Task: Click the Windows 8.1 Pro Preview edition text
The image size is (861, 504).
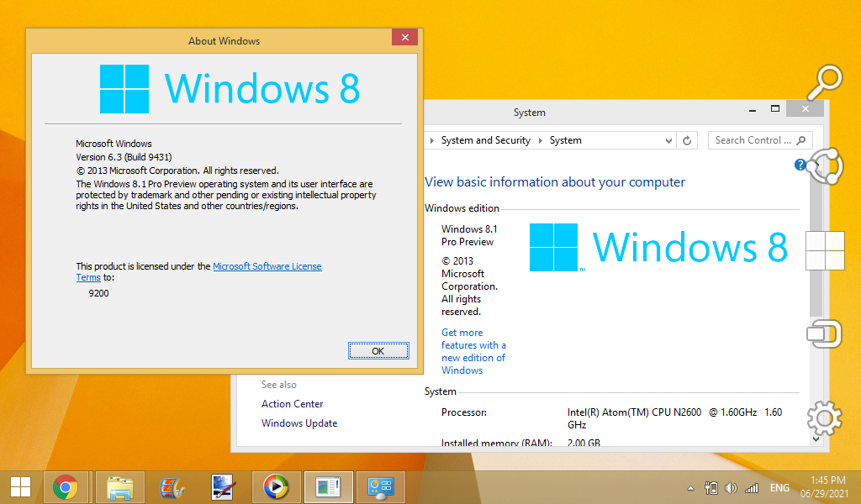Action: [469, 235]
